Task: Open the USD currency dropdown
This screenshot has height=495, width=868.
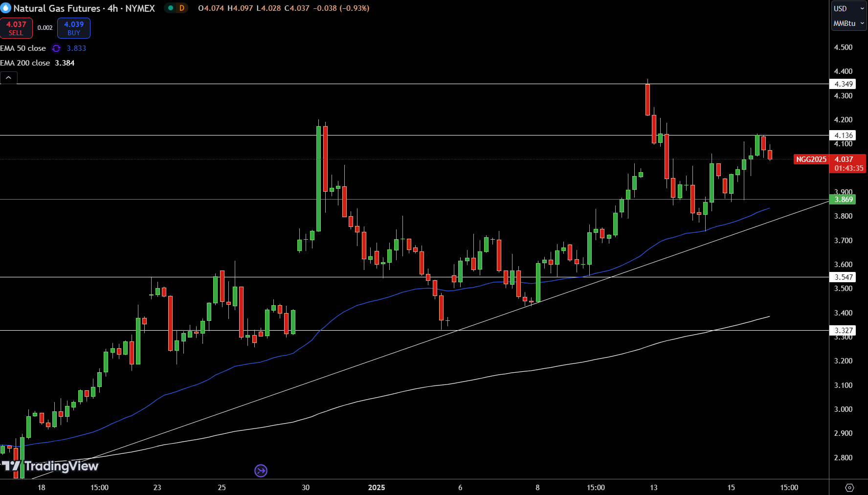Action: [x=848, y=8]
